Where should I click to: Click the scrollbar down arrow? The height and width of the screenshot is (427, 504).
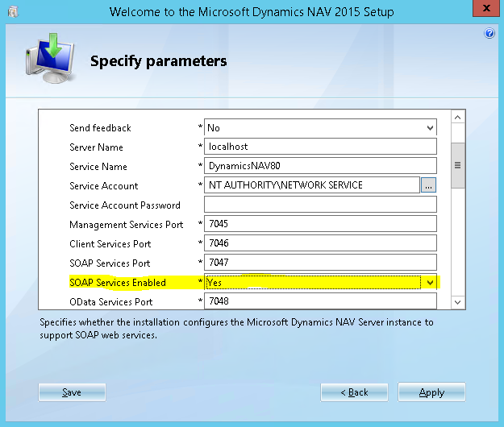point(457,302)
